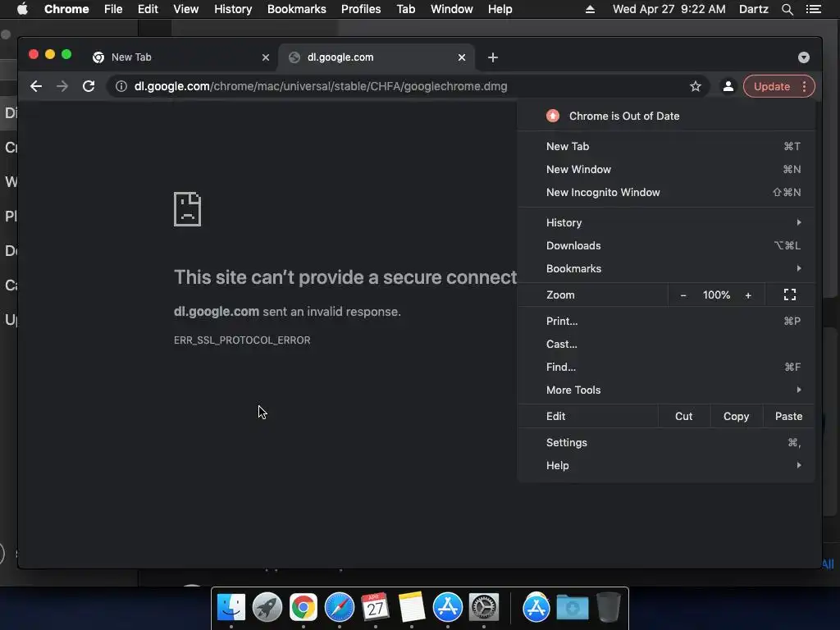Go back using the back arrow
This screenshot has width=840, height=630.
(x=36, y=86)
